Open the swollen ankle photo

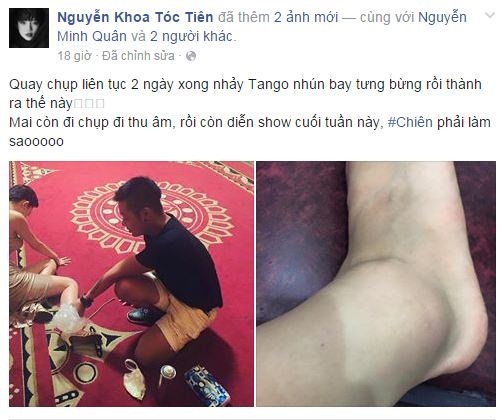[x=376, y=284]
